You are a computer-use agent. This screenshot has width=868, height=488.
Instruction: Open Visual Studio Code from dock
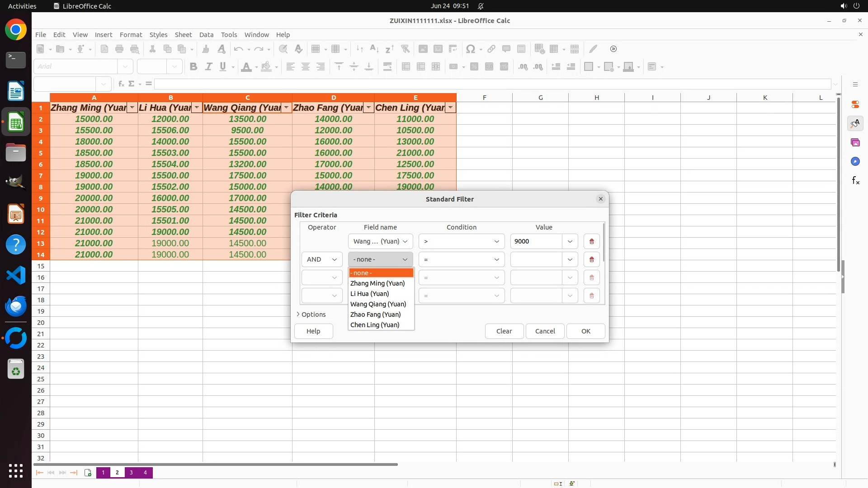click(x=16, y=275)
